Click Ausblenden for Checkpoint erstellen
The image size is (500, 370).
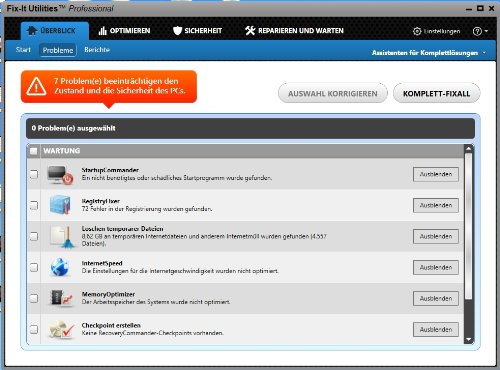(x=436, y=329)
